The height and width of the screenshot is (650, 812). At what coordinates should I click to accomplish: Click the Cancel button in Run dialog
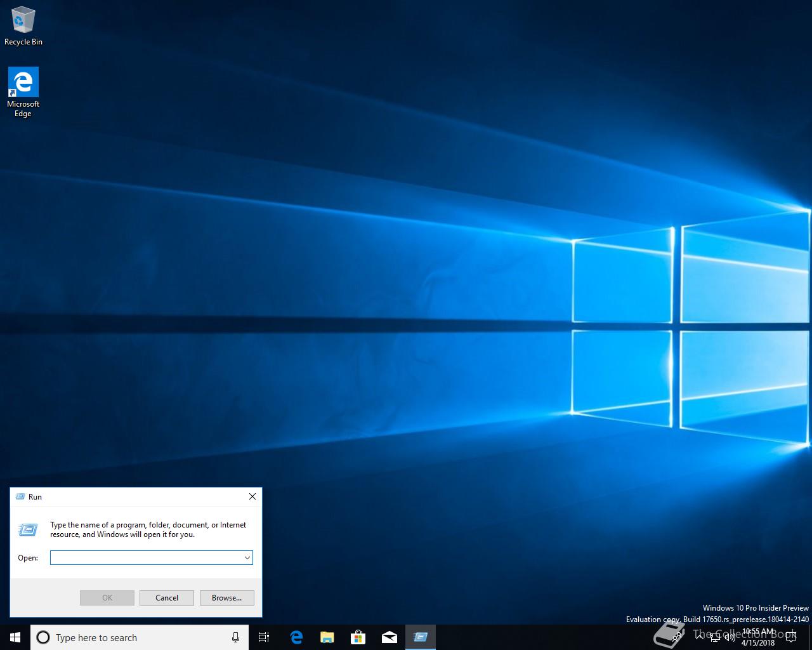tap(167, 598)
